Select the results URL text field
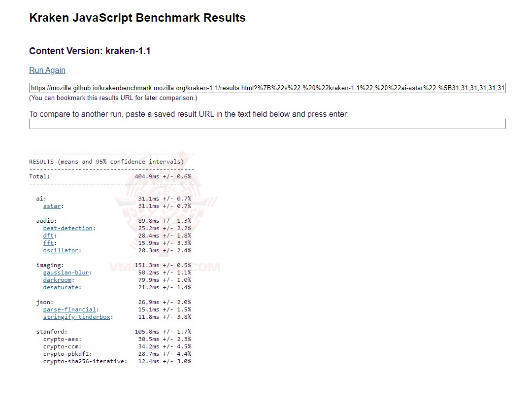 coord(267,88)
